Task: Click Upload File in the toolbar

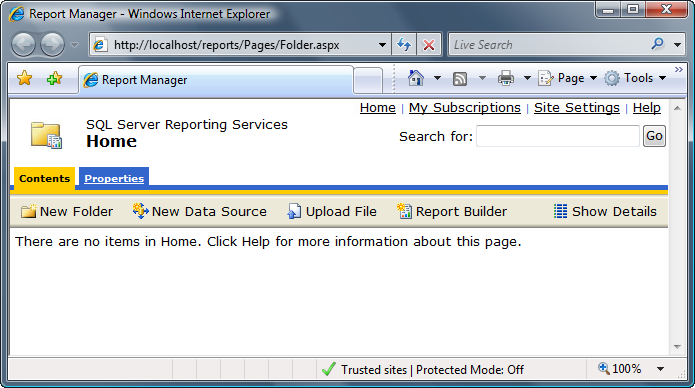Action: [x=332, y=212]
